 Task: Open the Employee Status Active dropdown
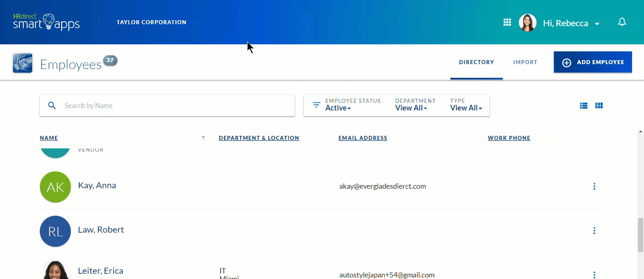coord(338,108)
